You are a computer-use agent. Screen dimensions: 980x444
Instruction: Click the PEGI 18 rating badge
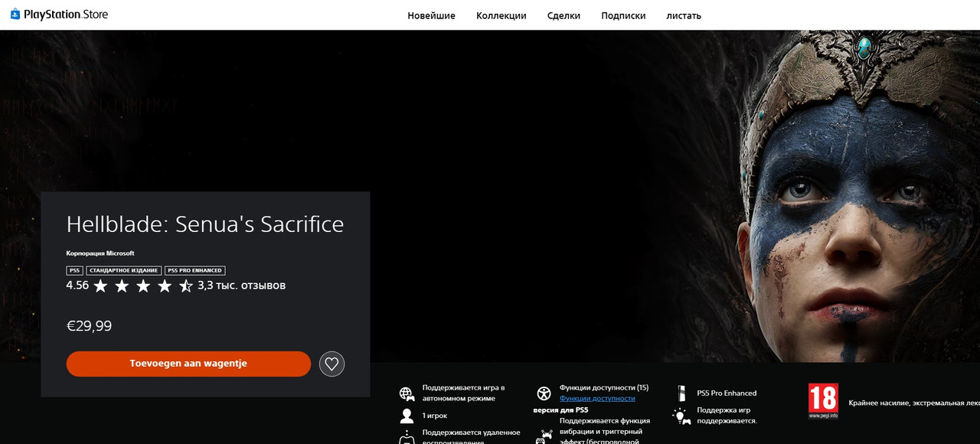tap(823, 401)
